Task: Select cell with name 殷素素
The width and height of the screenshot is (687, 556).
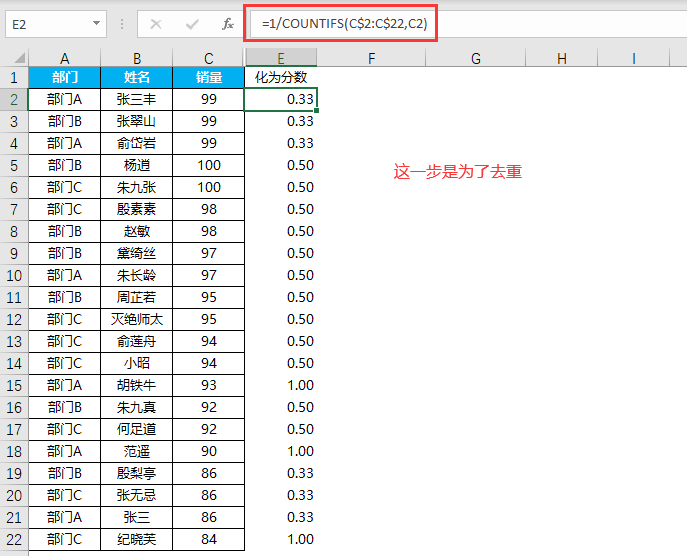Action: 137,209
